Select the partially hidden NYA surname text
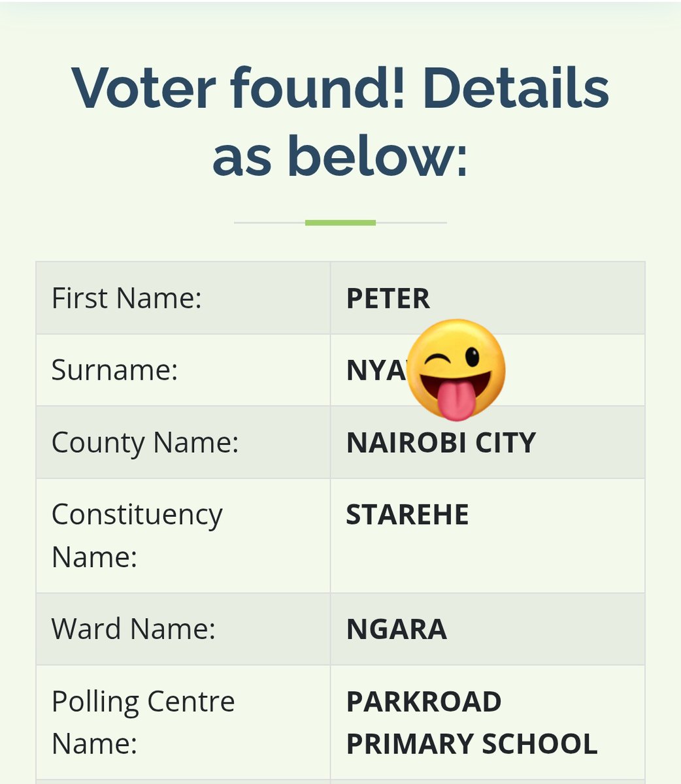Screen dimensions: 681x784 point(377,370)
